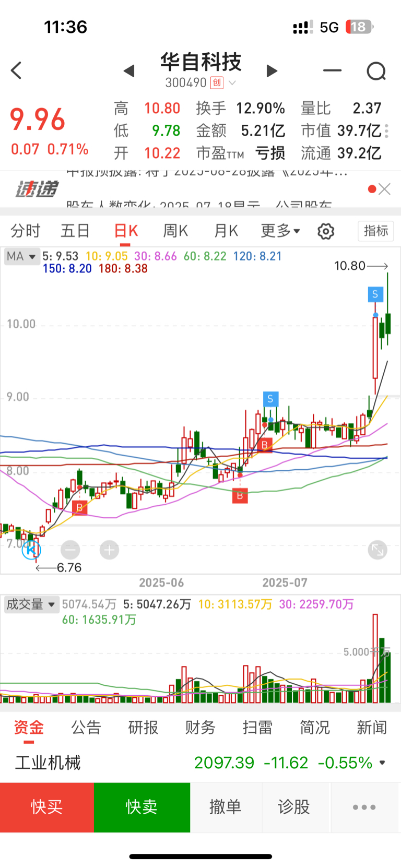Switch to 五日 chart tab
The height and width of the screenshot is (868, 401).
click(x=75, y=231)
